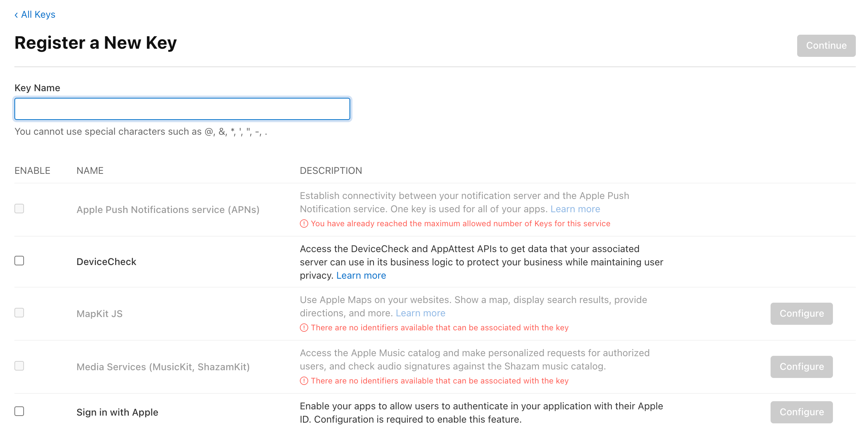
Task: Click Configure for MapKit JS
Action: (801, 314)
